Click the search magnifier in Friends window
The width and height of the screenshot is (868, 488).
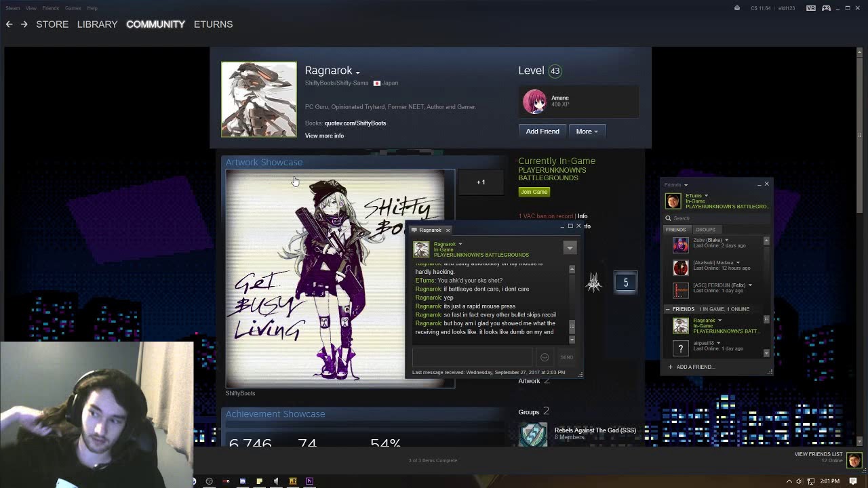click(x=668, y=218)
